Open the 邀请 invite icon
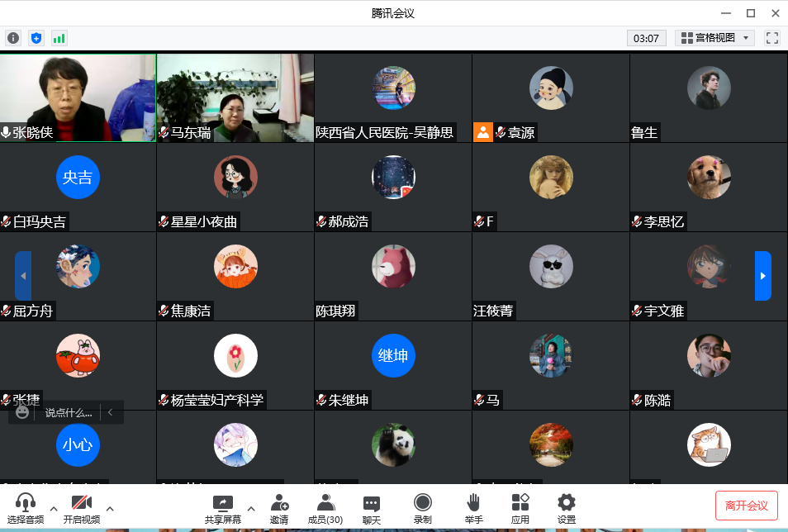Viewport: 788px width, 532px height. coord(279,508)
